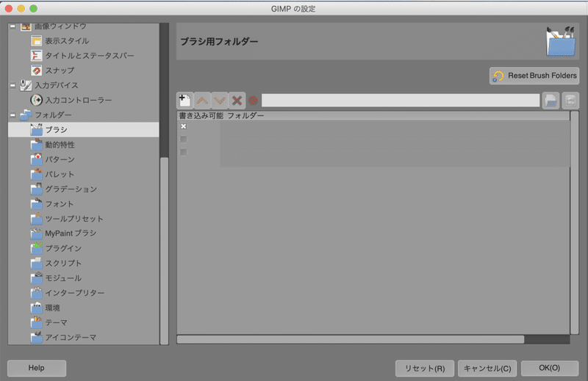This screenshot has height=381, width=588.
Task: Uncheck the first writable folder checkbox
Action: point(183,126)
